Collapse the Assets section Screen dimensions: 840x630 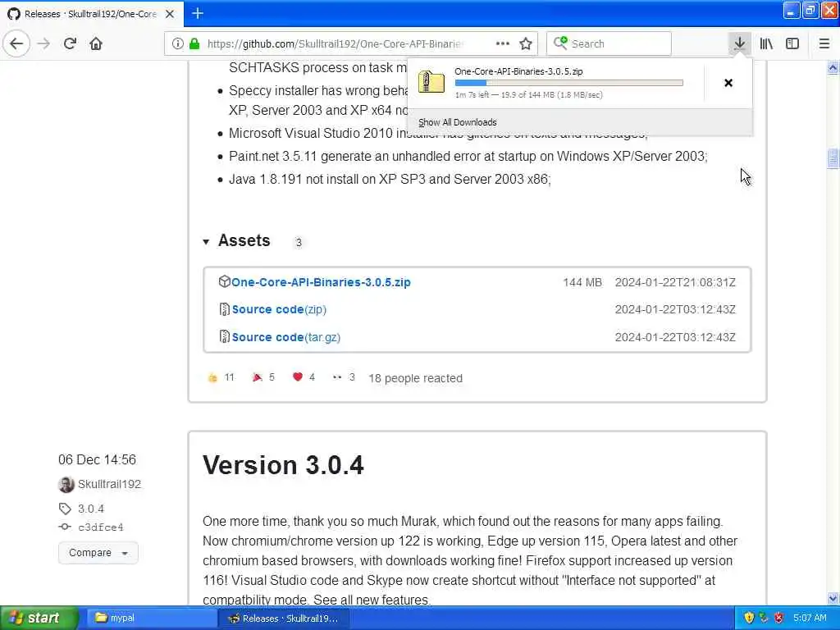click(206, 242)
